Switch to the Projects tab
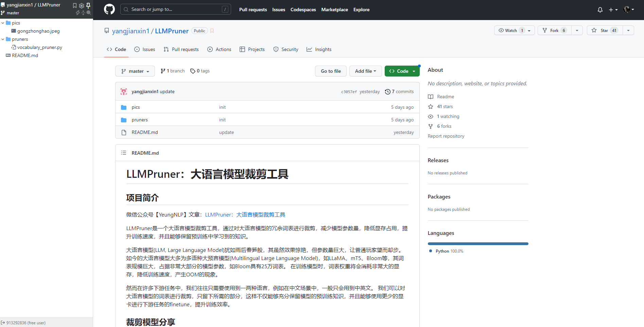Screen dimensions: 644x327 pyautogui.click(x=252, y=49)
